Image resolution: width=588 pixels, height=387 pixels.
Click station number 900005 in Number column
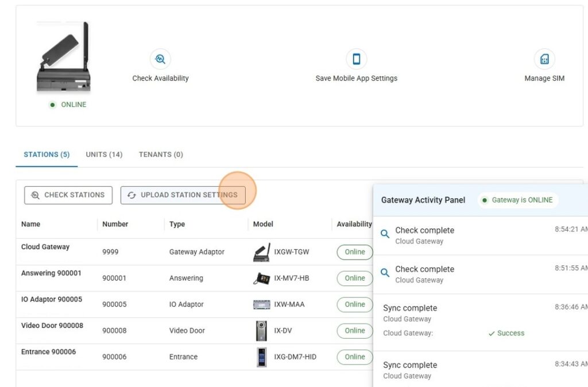click(x=114, y=304)
